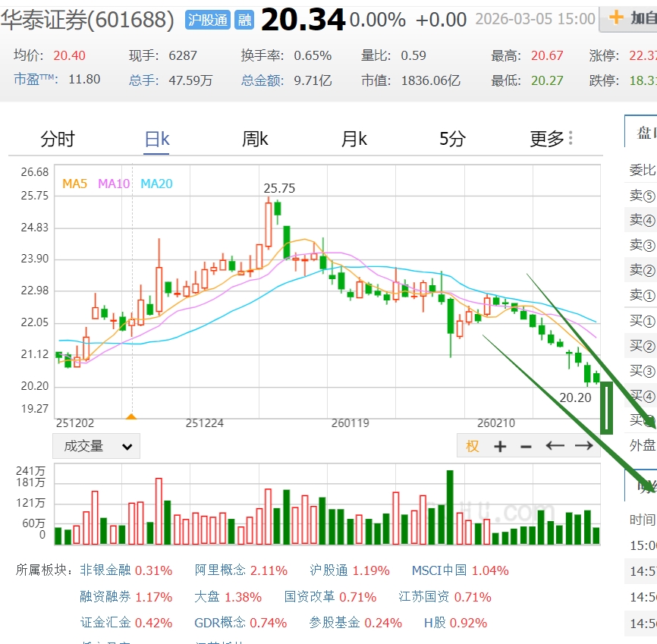
Task: Click the 权 adjust-price button
Action: [472, 446]
